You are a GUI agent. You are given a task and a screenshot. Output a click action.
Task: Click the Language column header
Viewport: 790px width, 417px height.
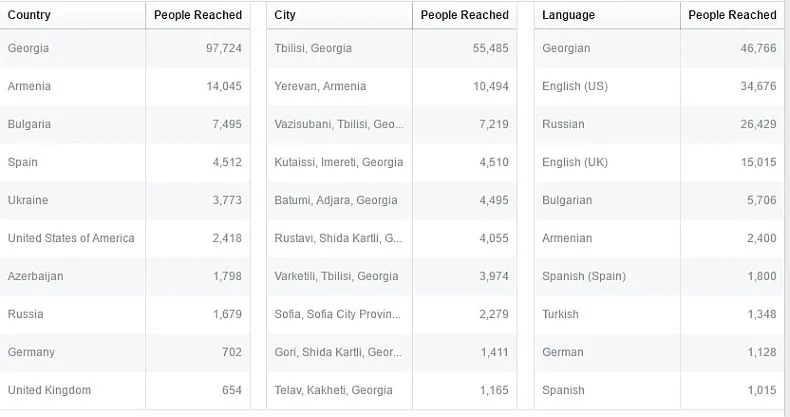568,15
